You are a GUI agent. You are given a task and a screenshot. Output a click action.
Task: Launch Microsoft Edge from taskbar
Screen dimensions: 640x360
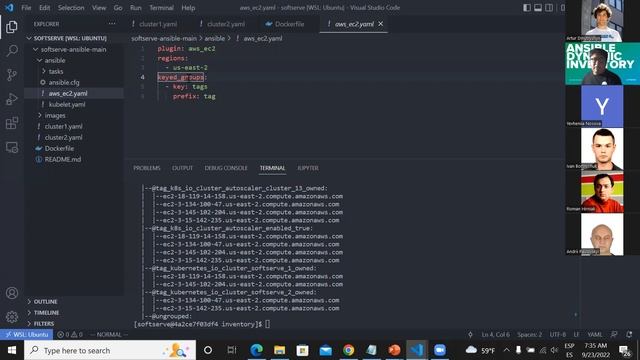pos(256,350)
